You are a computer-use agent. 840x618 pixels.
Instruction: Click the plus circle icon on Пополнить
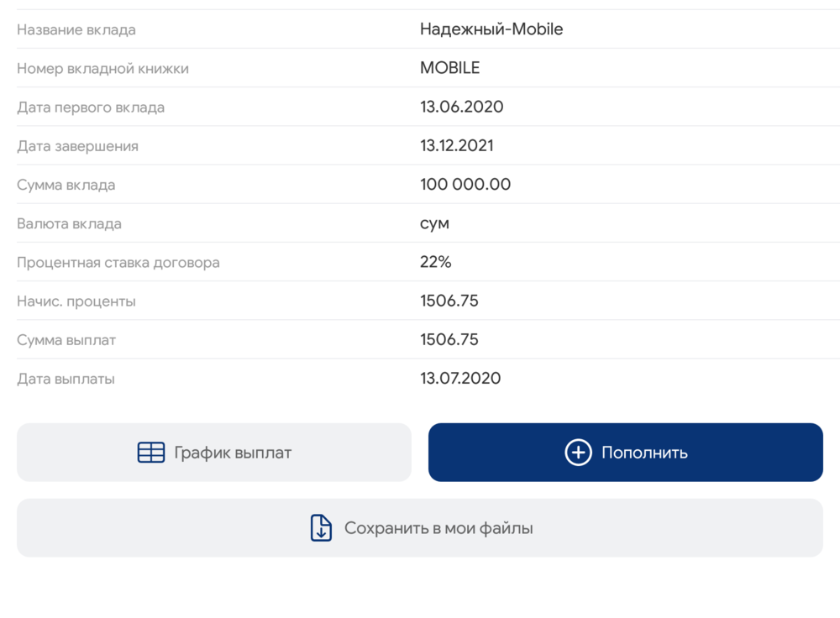pyautogui.click(x=578, y=453)
